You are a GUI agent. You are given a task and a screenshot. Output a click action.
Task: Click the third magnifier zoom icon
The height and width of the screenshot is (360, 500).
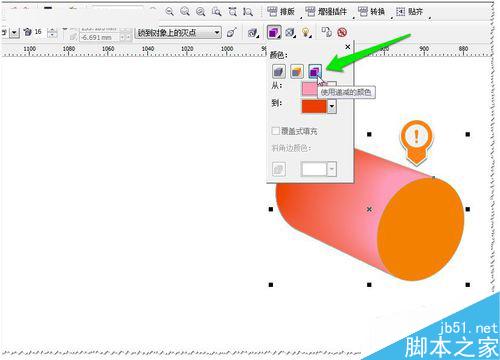click(x=201, y=12)
